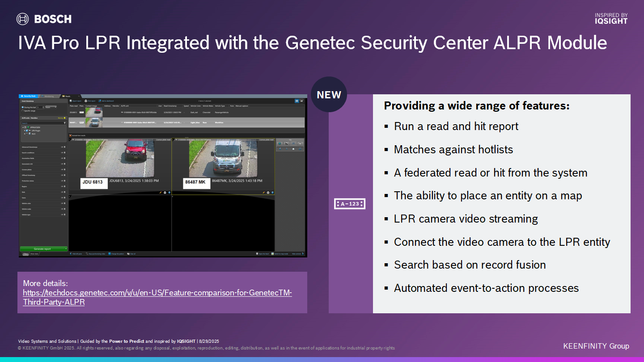
Task: Sort by the Plate read column header
Action: (x=73, y=106)
